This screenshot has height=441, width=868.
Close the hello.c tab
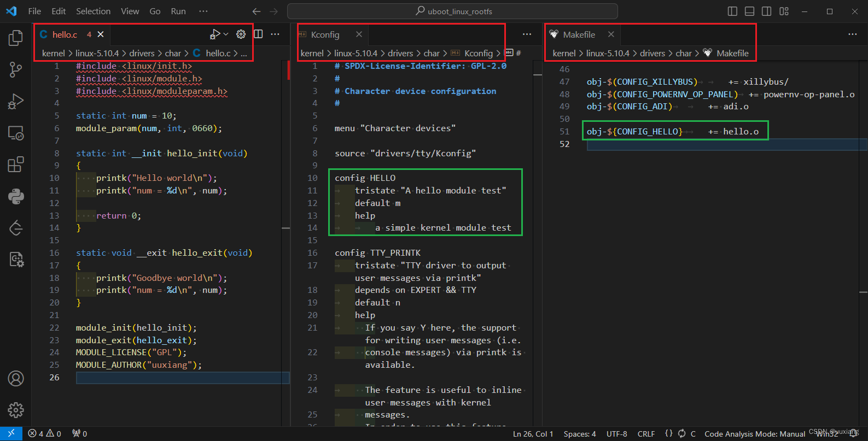coord(101,34)
